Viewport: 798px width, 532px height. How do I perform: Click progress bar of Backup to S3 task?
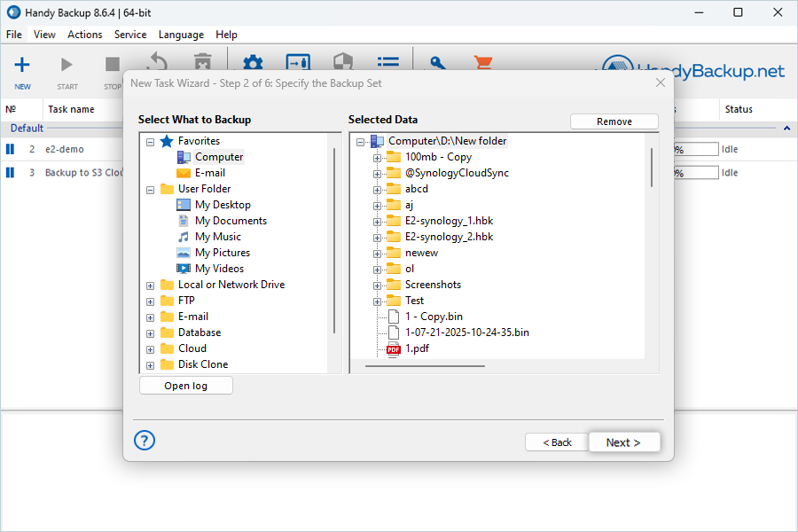pos(695,173)
